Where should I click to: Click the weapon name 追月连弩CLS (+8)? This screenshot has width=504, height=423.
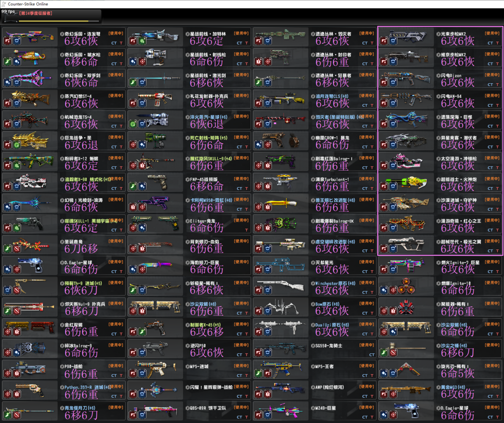pos(332,97)
